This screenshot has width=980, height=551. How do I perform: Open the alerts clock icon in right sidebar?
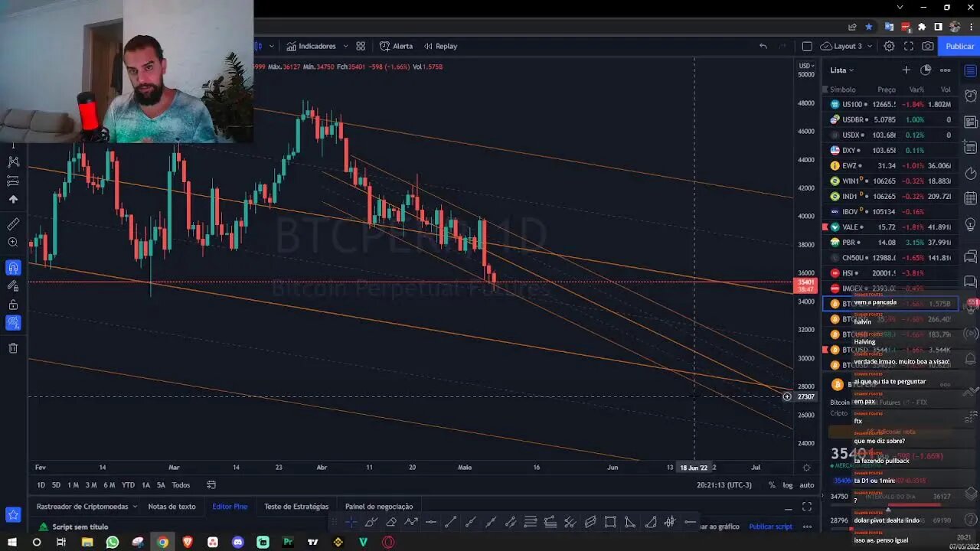pos(970,96)
